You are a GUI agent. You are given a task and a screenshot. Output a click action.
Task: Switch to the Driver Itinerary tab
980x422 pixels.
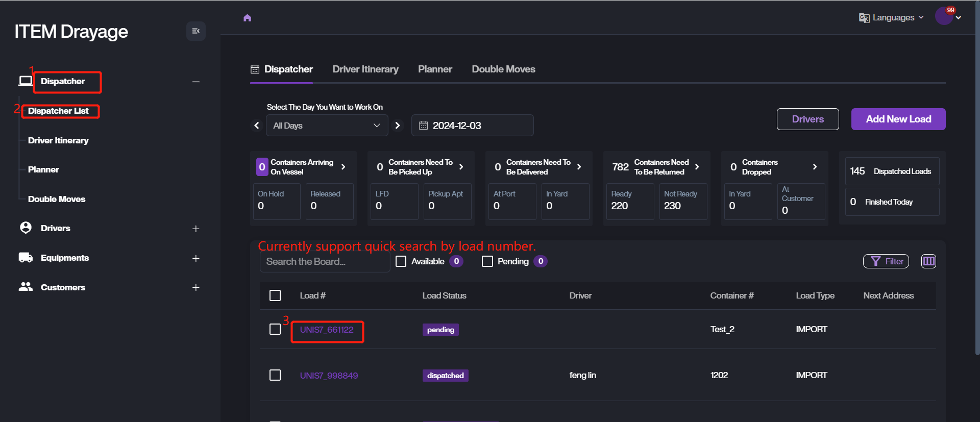click(x=365, y=69)
